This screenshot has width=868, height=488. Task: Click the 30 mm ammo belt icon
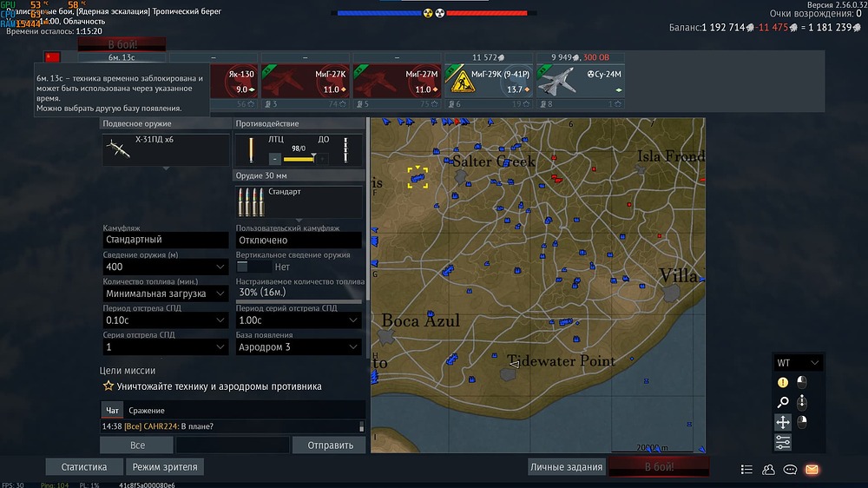[250, 202]
